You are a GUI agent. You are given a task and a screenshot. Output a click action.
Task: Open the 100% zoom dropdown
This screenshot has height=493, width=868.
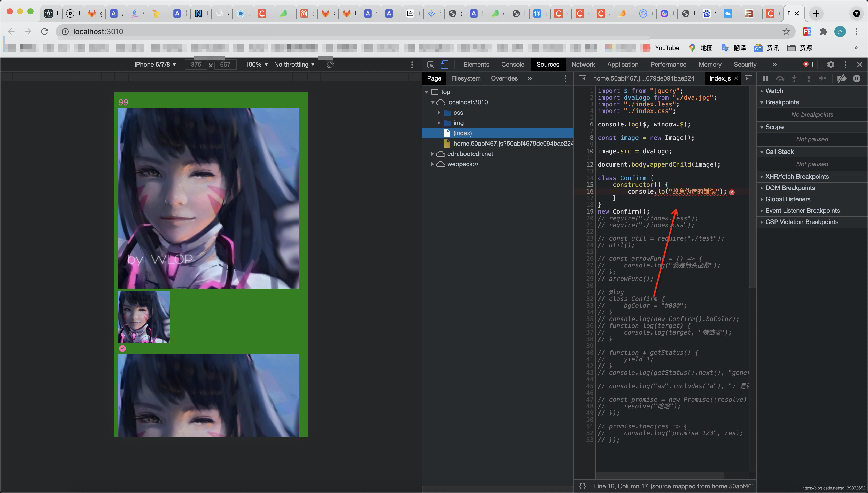(257, 64)
